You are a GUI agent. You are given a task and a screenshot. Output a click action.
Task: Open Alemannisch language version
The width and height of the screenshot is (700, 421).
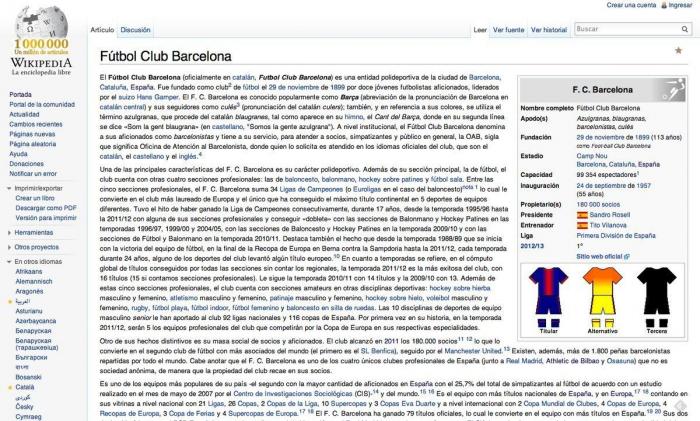click(x=34, y=281)
